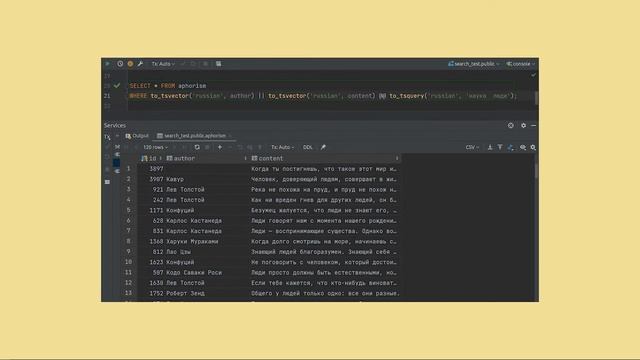Viewport: 640px width, 360px height.
Task: Sort by the id column header
Action: 151,158
